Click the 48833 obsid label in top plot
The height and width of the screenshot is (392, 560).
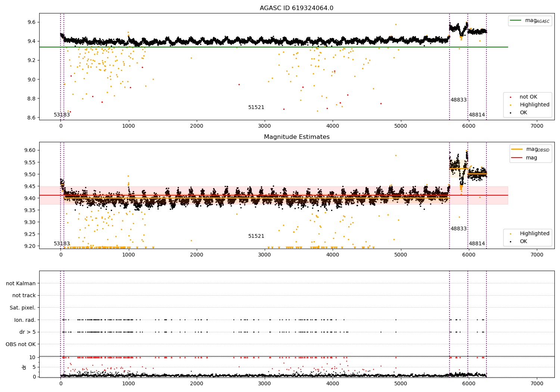(x=458, y=100)
